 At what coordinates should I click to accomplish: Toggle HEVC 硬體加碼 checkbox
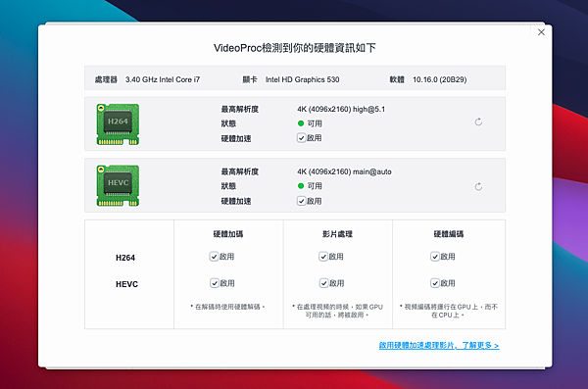click(x=214, y=283)
